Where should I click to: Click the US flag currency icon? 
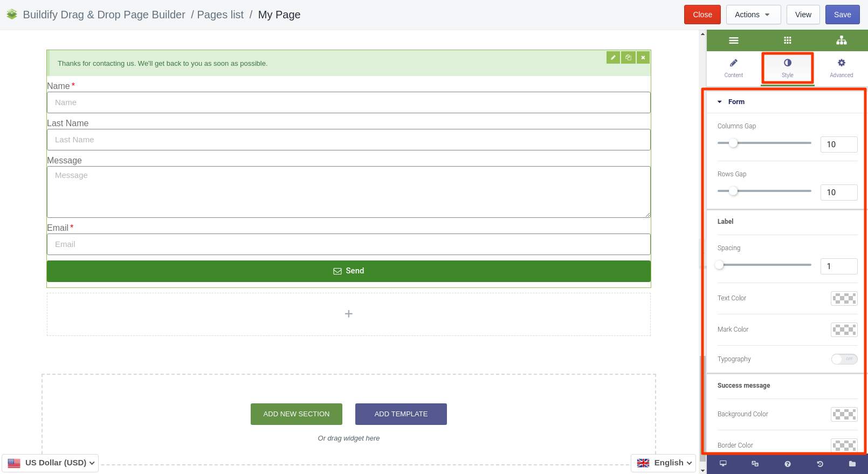pyautogui.click(x=14, y=463)
